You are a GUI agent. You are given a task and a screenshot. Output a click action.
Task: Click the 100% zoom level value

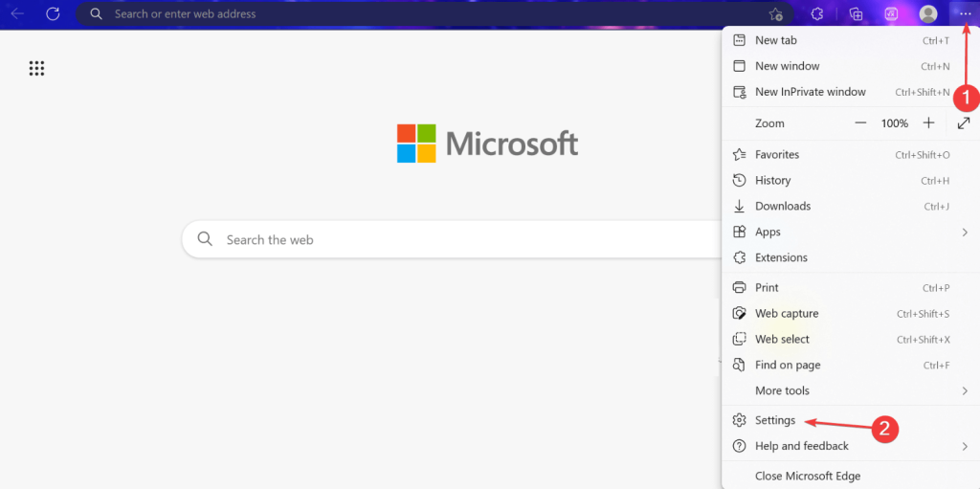pyautogui.click(x=895, y=123)
